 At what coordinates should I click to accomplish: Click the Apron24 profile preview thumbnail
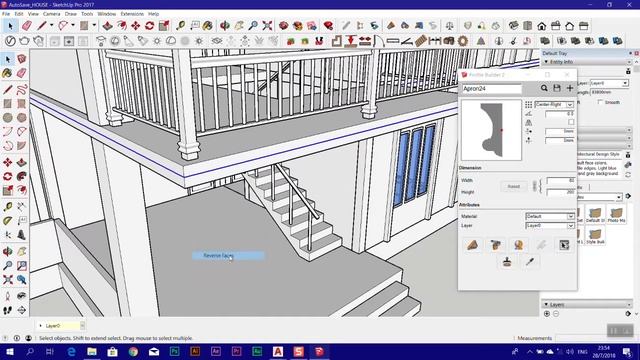pos(491,130)
